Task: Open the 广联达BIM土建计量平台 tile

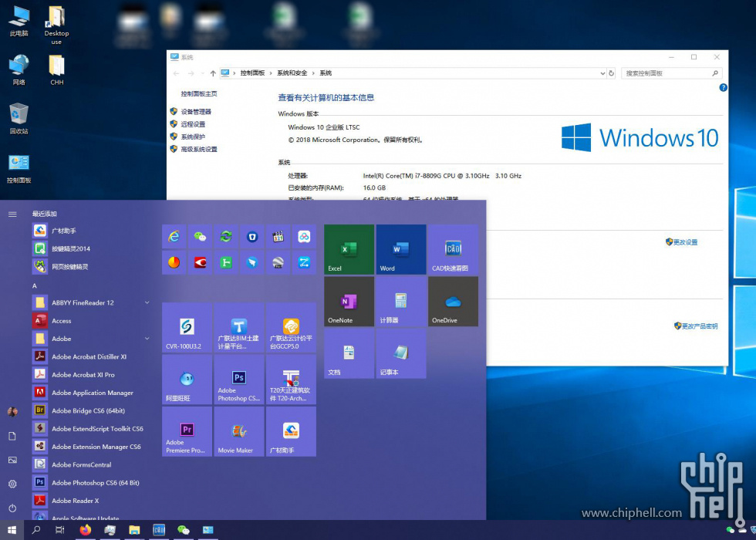Action: point(239,327)
